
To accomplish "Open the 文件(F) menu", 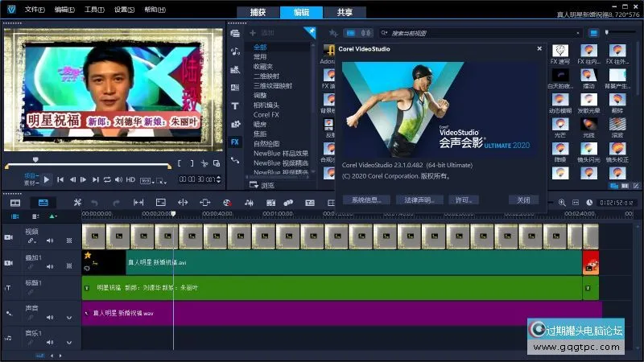I will tap(34, 10).
